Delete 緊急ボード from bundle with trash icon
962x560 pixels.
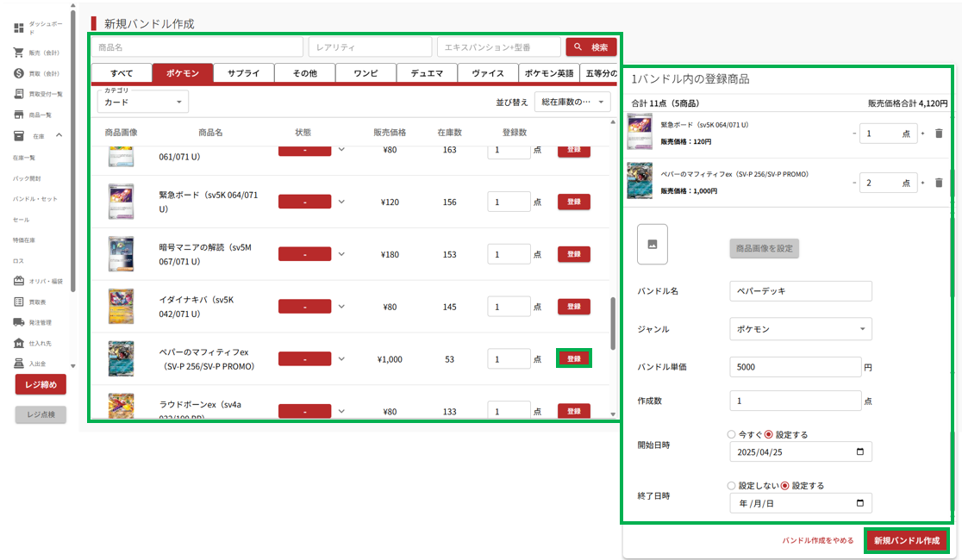[939, 133]
